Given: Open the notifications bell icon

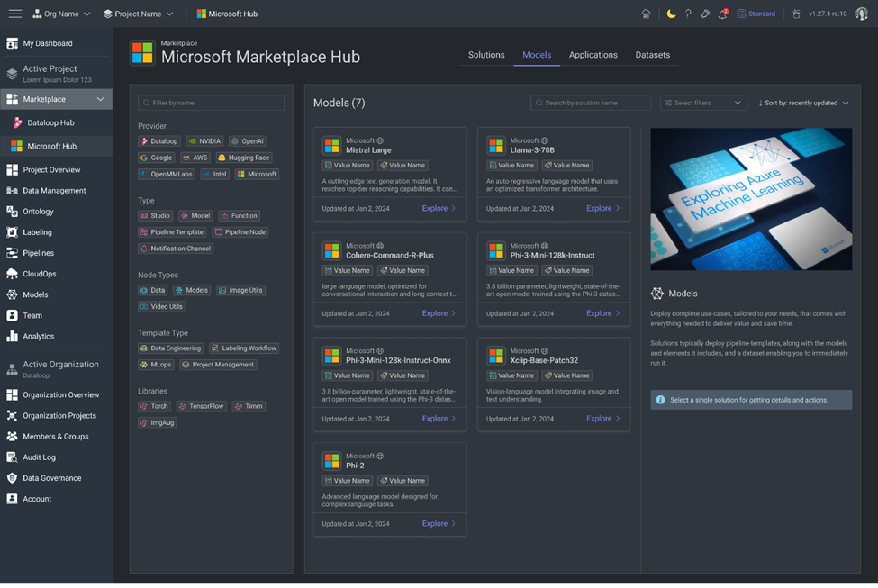Looking at the screenshot, I should (x=723, y=14).
